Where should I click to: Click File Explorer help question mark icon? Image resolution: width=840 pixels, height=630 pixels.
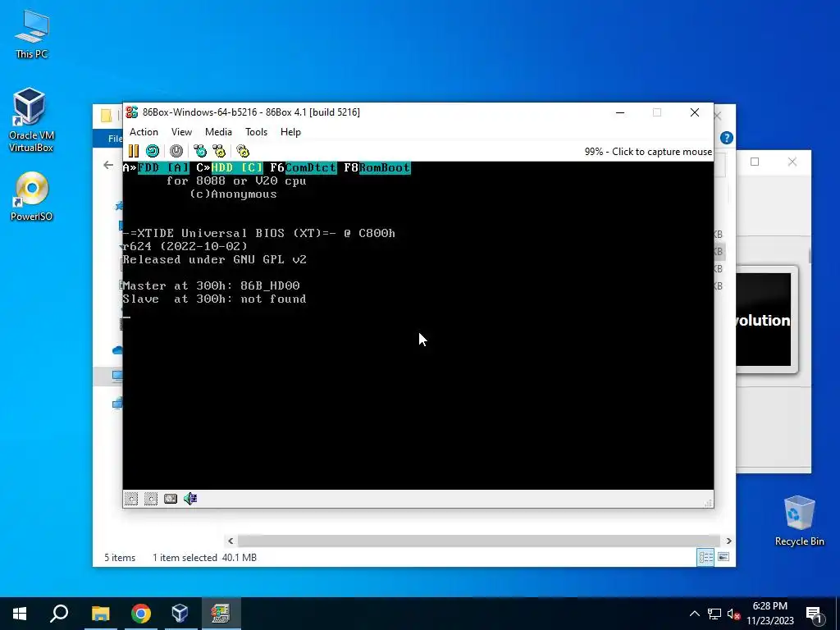click(x=727, y=138)
